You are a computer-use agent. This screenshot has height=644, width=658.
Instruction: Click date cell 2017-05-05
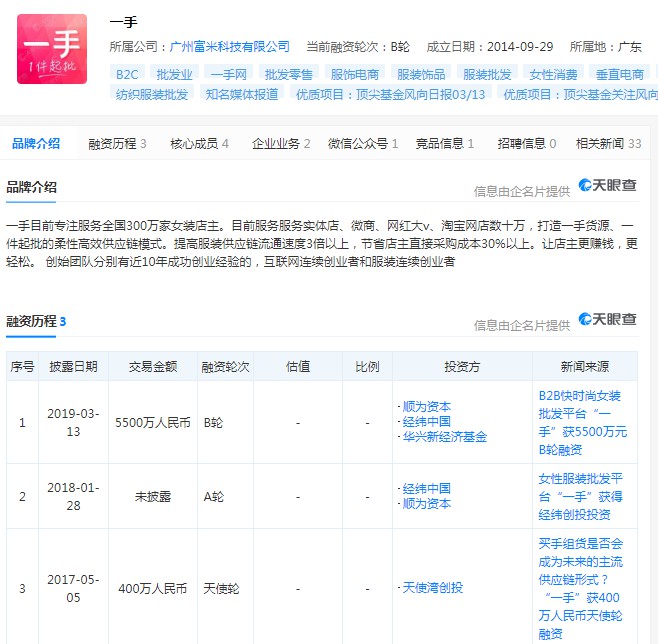(x=73, y=588)
